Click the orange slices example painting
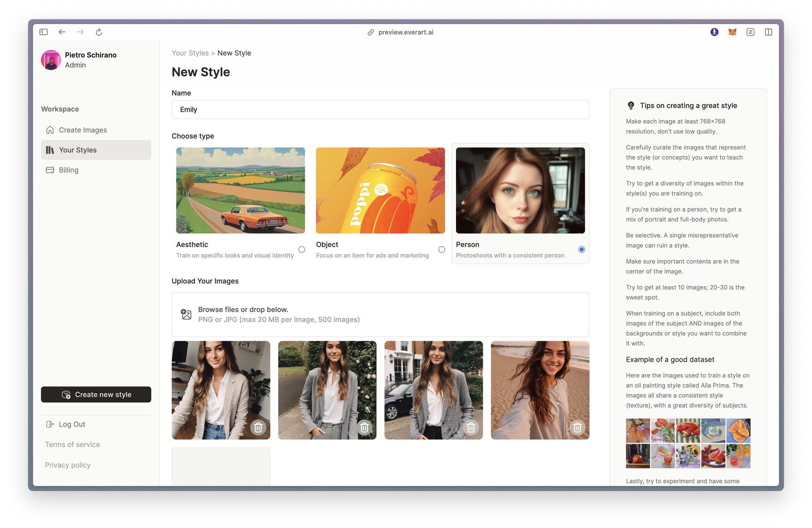812x528 pixels. click(x=738, y=430)
